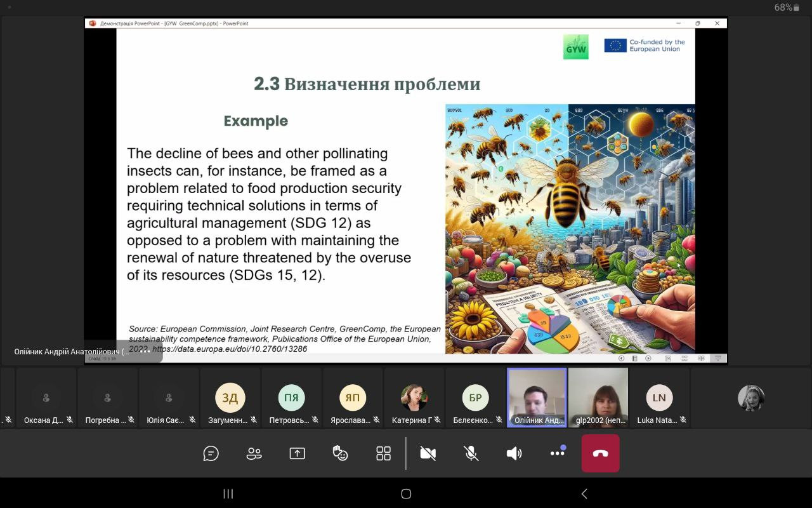Screen dimensions: 812x508
Task: Select Олійник Андрій video tile
Action: [x=537, y=397]
